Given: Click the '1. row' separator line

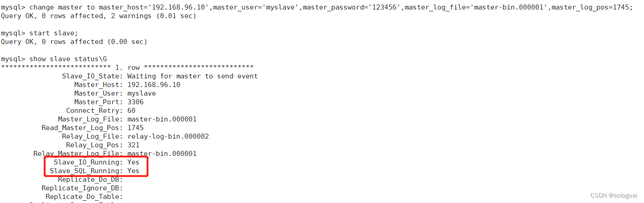Looking at the screenshot, I should (x=127, y=68).
